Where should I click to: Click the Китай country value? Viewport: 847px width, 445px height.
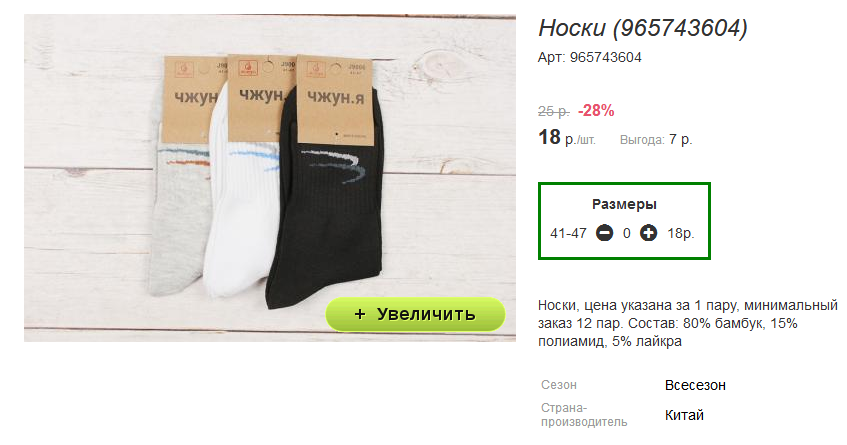[684, 415]
